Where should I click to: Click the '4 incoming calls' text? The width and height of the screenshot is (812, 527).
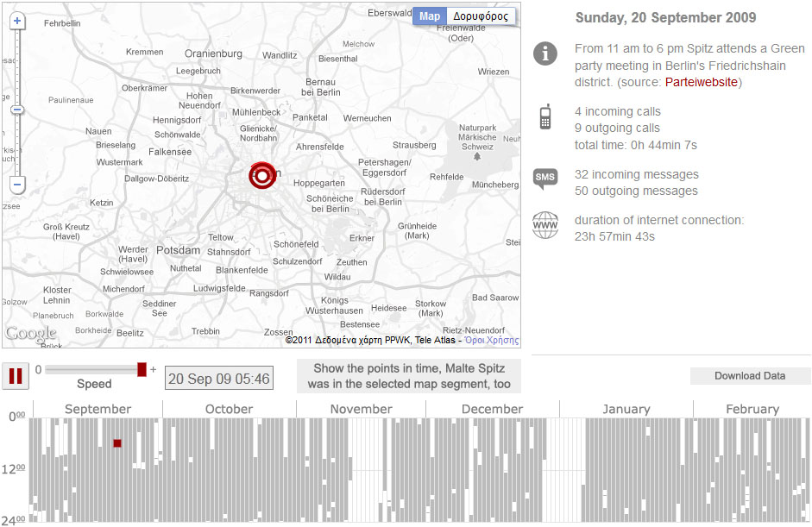(x=617, y=111)
